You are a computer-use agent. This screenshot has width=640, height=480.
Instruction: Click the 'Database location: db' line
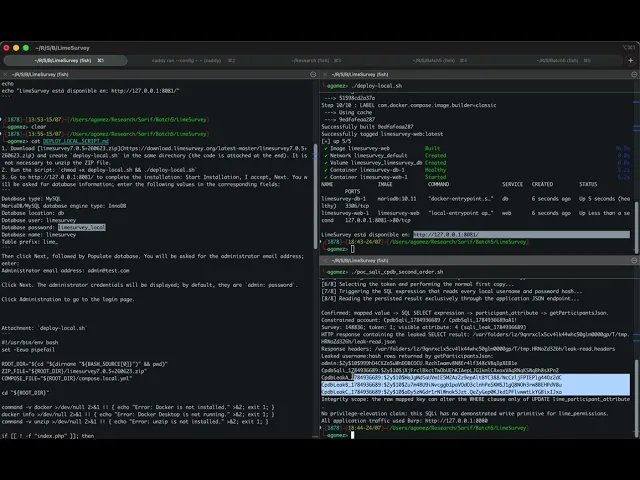coord(33,213)
